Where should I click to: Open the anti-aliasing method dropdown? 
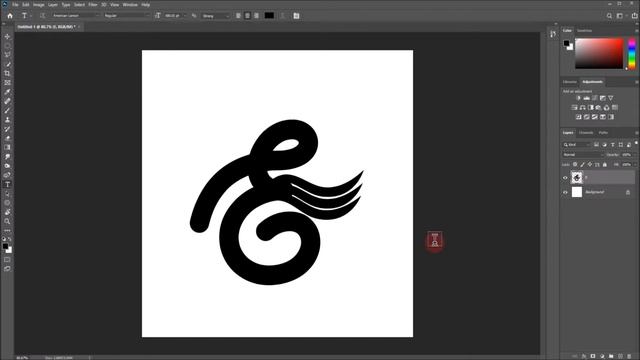click(216, 16)
